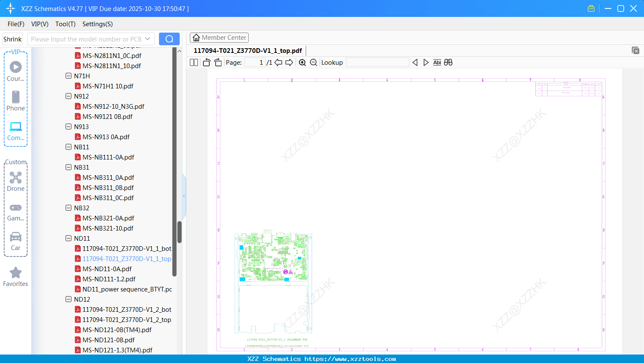Open the Drone sidebar category
The height and width of the screenshot is (363, 644).
pos(16,181)
